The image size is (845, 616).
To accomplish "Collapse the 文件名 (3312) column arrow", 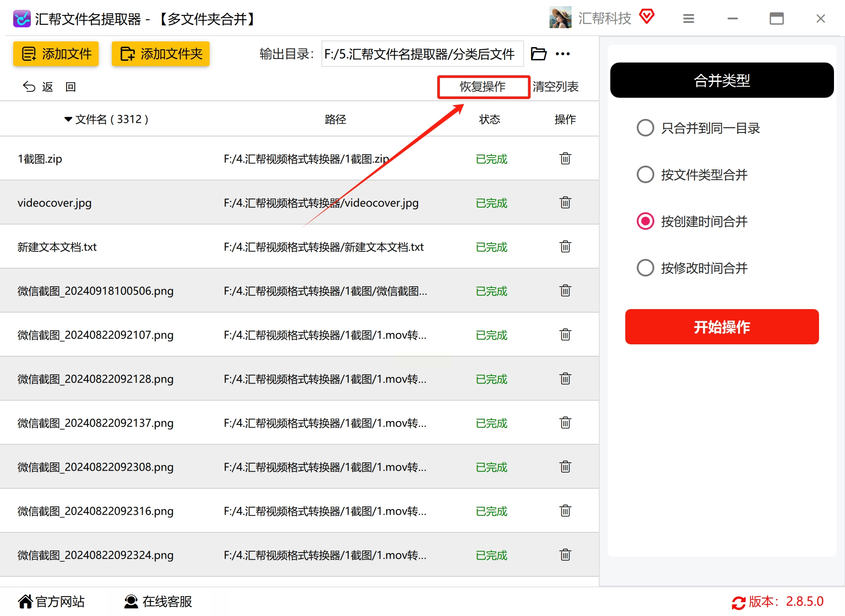I will (x=68, y=119).
